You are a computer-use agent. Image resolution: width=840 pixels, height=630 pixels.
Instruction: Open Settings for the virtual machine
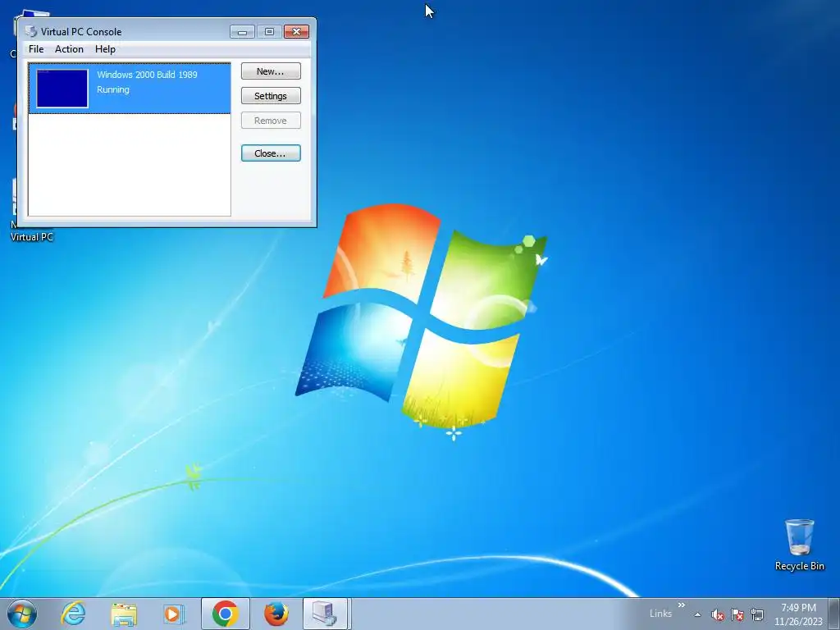pyautogui.click(x=271, y=96)
